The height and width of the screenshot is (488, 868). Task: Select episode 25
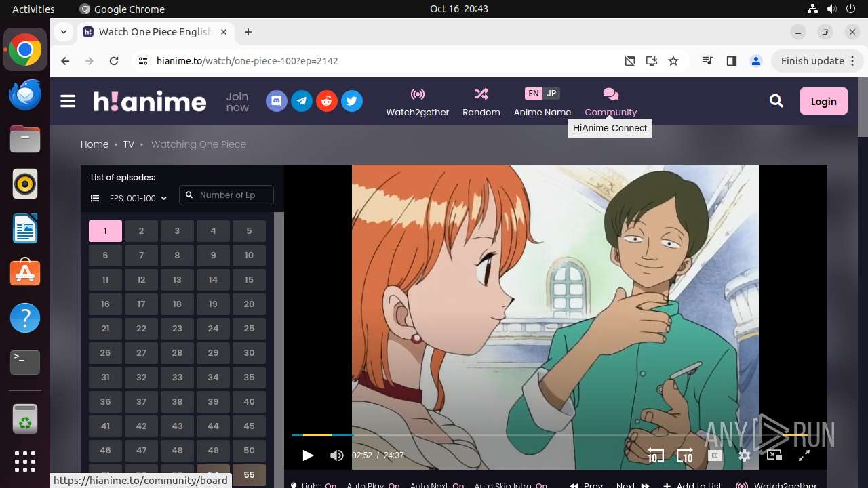click(249, 329)
